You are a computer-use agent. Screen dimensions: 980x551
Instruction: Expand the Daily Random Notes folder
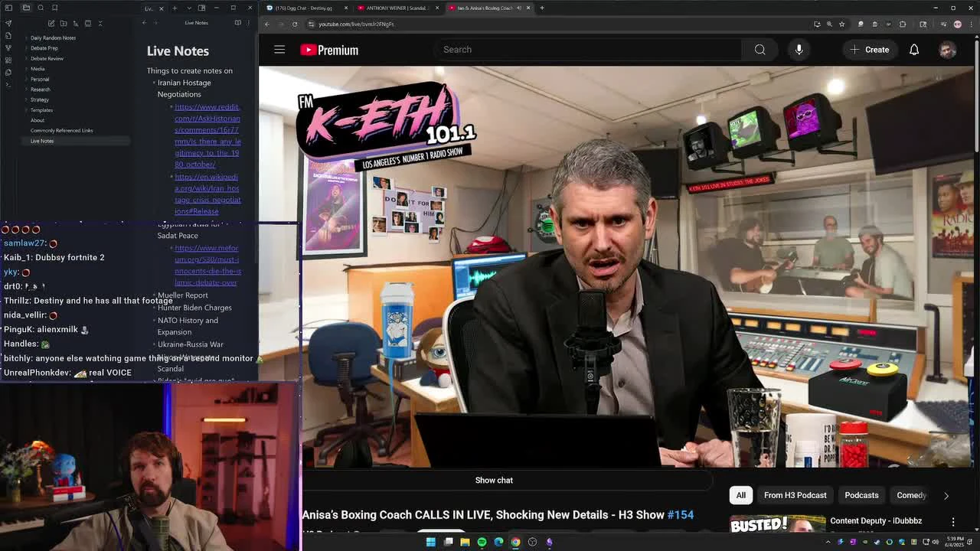[x=53, y=37]
